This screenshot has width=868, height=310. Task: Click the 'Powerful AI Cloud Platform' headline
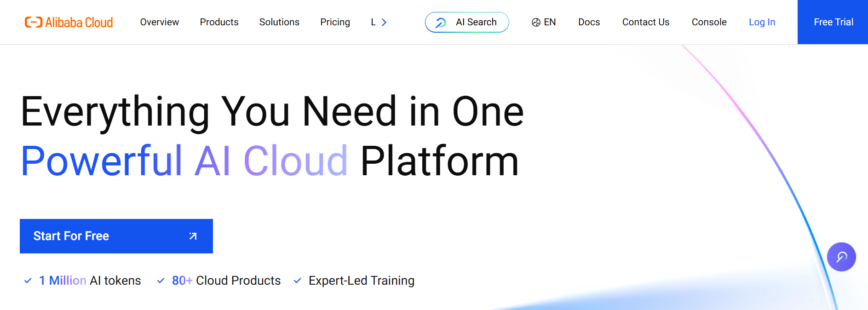click(270, 161)
